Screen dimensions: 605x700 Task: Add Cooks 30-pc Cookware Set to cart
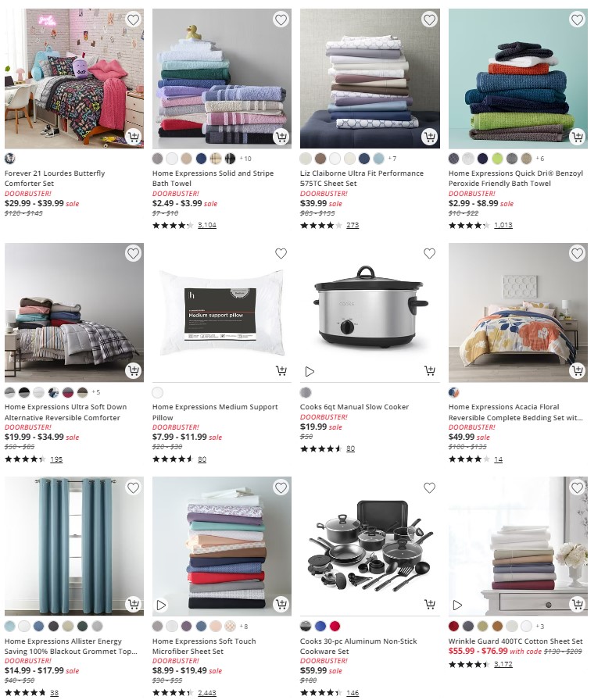click(429, 605)
